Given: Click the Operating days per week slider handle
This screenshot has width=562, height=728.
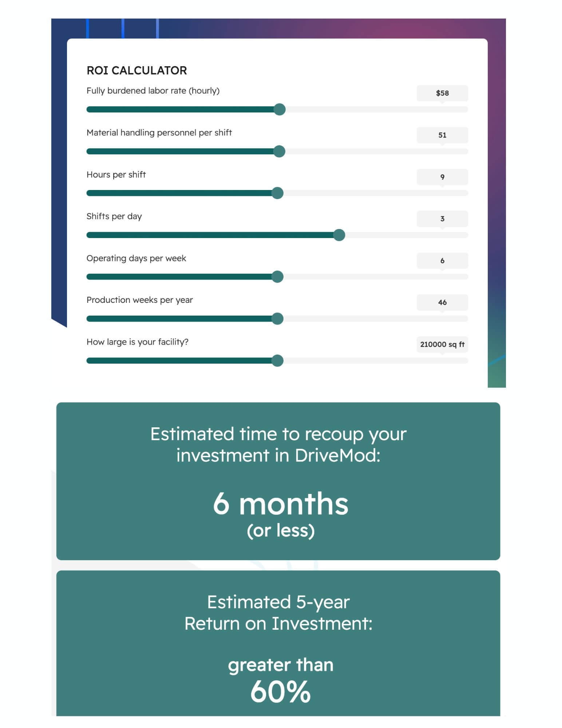Looking at the screenshot, I should (277, 277).
